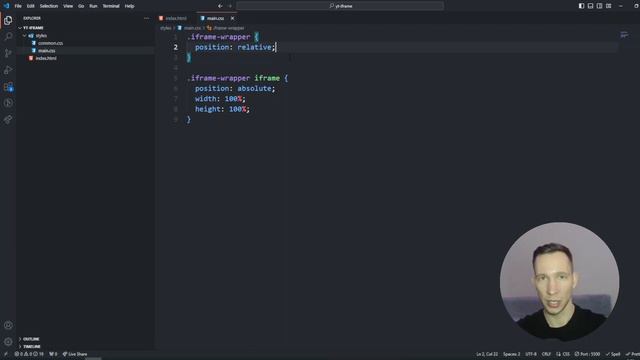The width and height of the screenshot is (640, 360).
Task: Open the remote window indicator
Action: pos(5,354)
